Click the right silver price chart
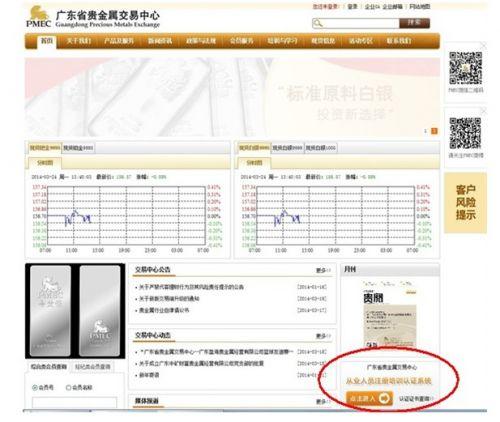Viewport: 500px width, 422px height. tap(336, 216)
